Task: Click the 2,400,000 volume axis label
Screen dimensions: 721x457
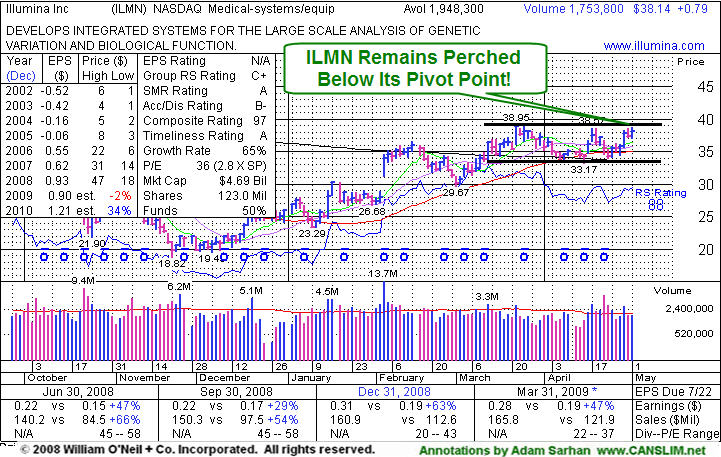Action: [689, 308]
